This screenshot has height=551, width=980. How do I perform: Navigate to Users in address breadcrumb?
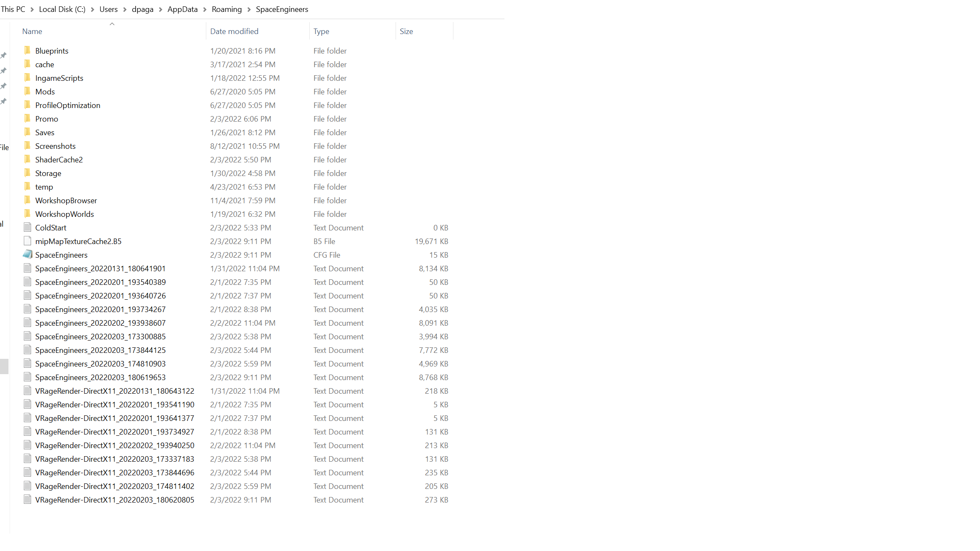click(108, 9)
